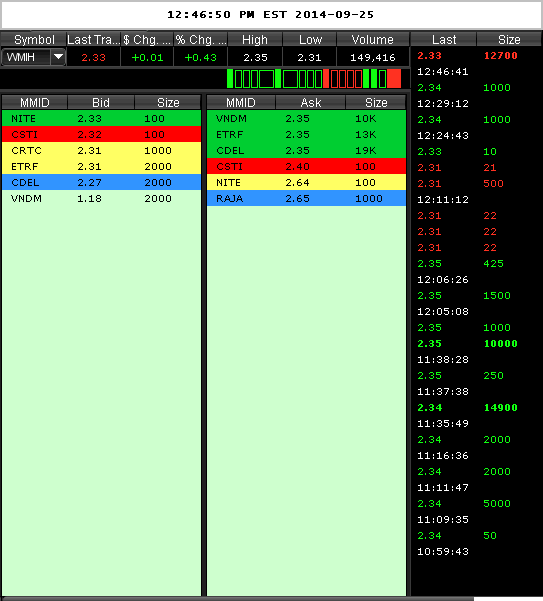Select the Symbol column header

tap(34, 39)
